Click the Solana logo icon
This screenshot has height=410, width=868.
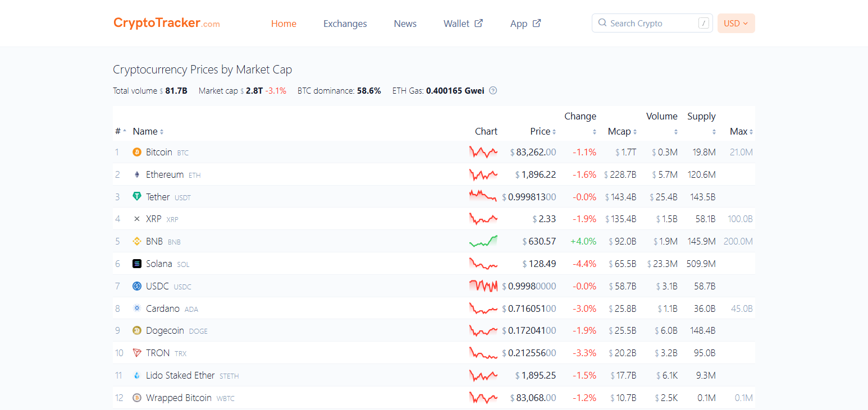(x=136, y=264)
